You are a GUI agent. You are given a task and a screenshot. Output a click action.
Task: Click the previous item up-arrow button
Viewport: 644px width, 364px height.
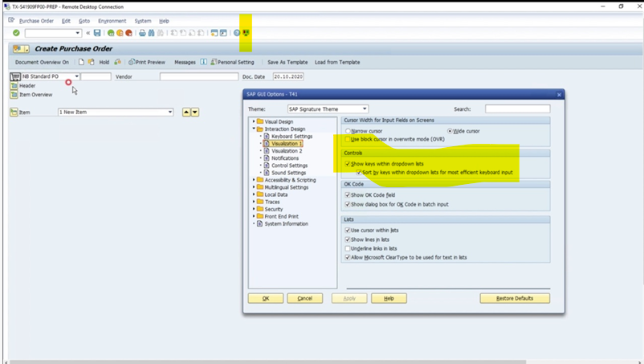click(x=186, y=112)
